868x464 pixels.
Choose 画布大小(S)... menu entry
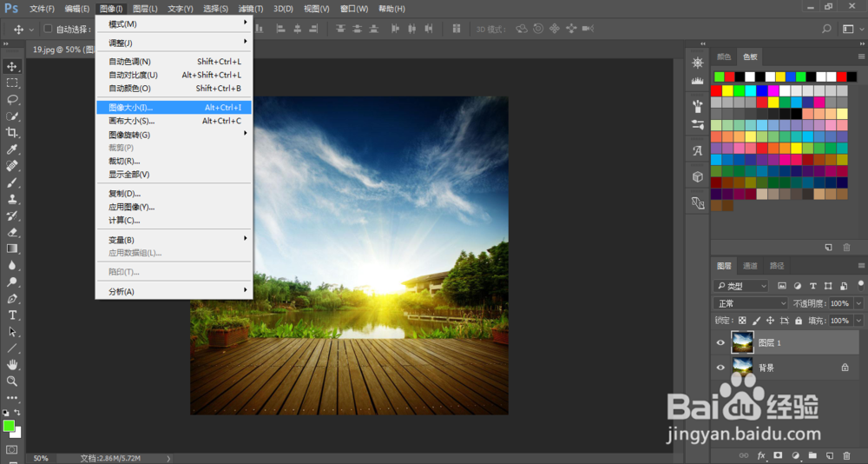174,121
